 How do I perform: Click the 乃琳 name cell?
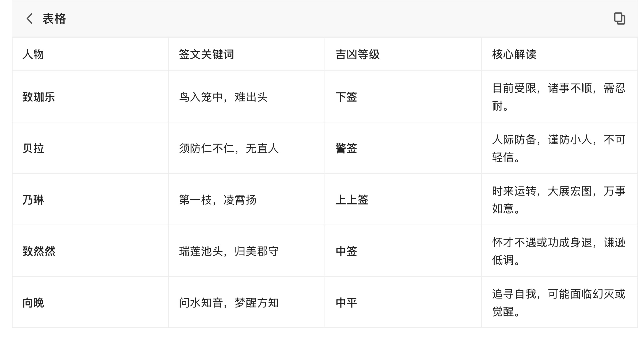coord(33,200)
